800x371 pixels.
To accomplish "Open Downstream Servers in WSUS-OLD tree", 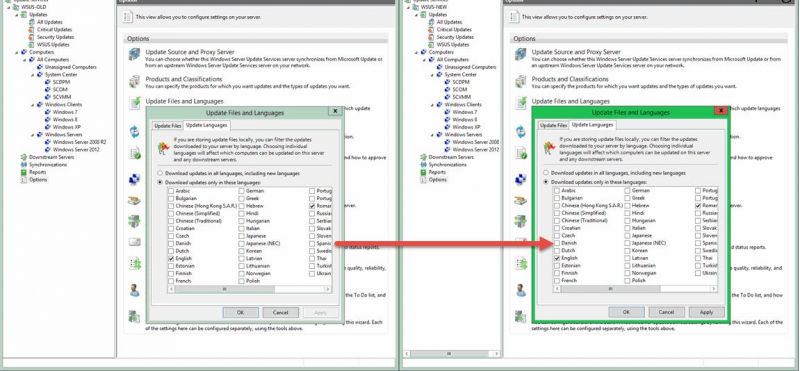I will pyautogui.click(x=51, y=157).
